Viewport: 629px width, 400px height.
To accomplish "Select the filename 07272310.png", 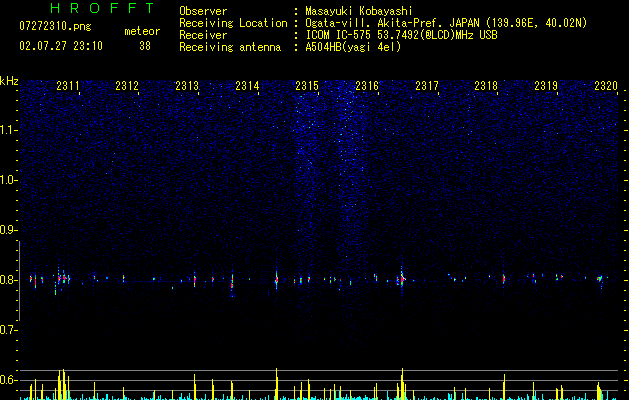I will (x=55, y=26).
